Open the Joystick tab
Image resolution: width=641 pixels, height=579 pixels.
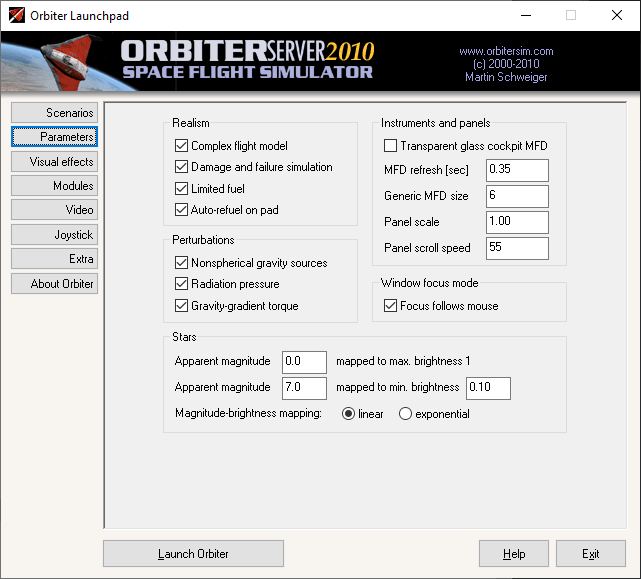54,235
